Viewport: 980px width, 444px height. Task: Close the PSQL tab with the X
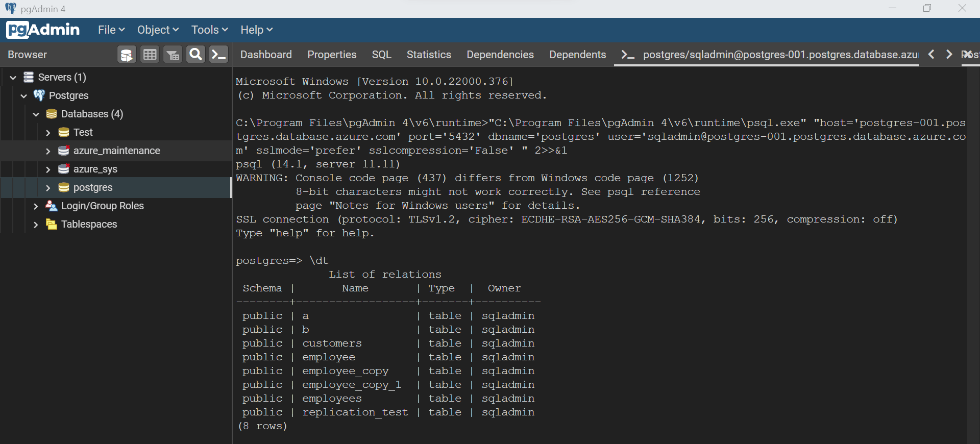tap(967, 54)
